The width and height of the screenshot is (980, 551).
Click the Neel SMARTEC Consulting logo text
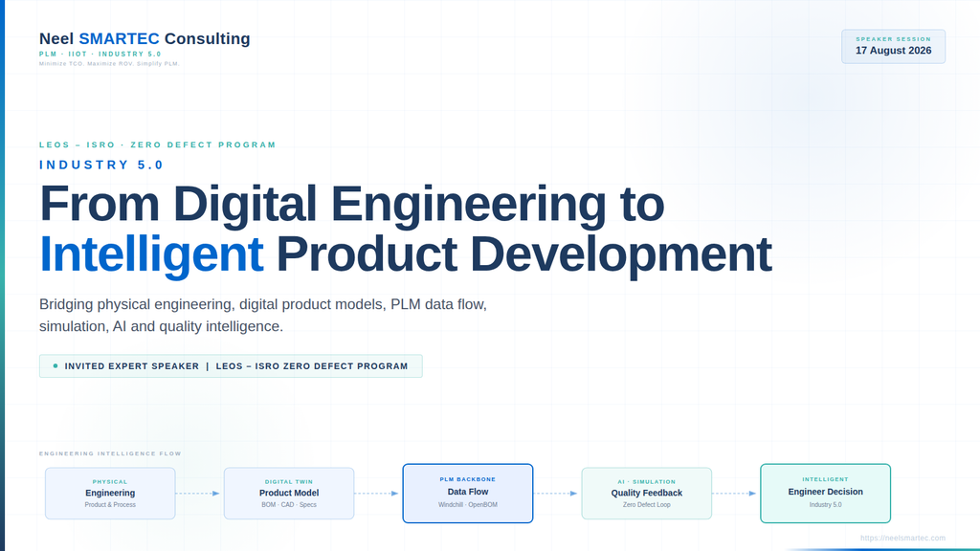point(145,38)
